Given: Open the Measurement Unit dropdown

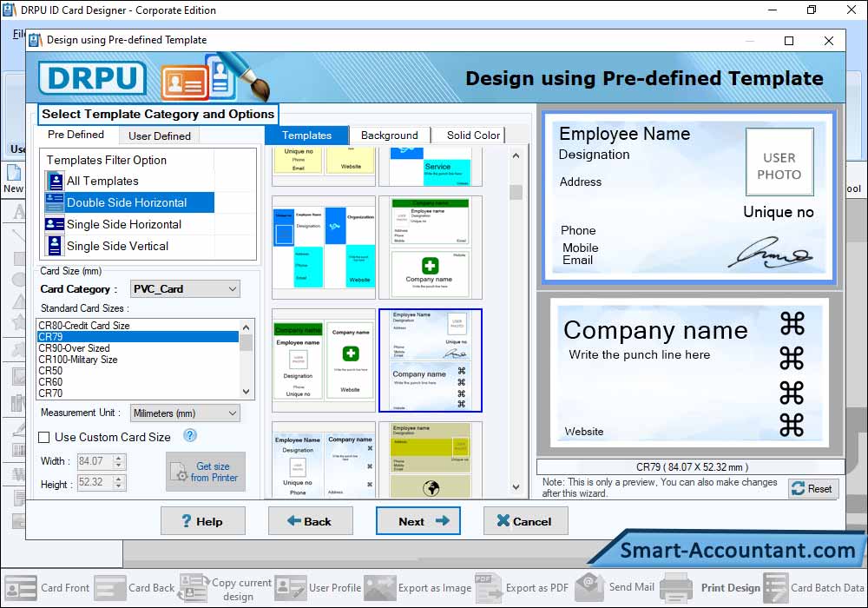Looking at the screenshot, I should [x=186, y=413].
